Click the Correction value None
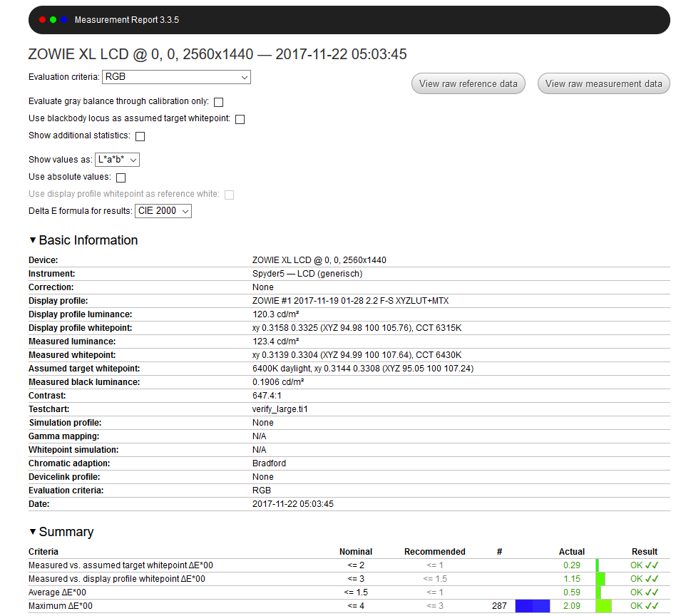The height and width of the screenshot is (616, 681). 262,287
